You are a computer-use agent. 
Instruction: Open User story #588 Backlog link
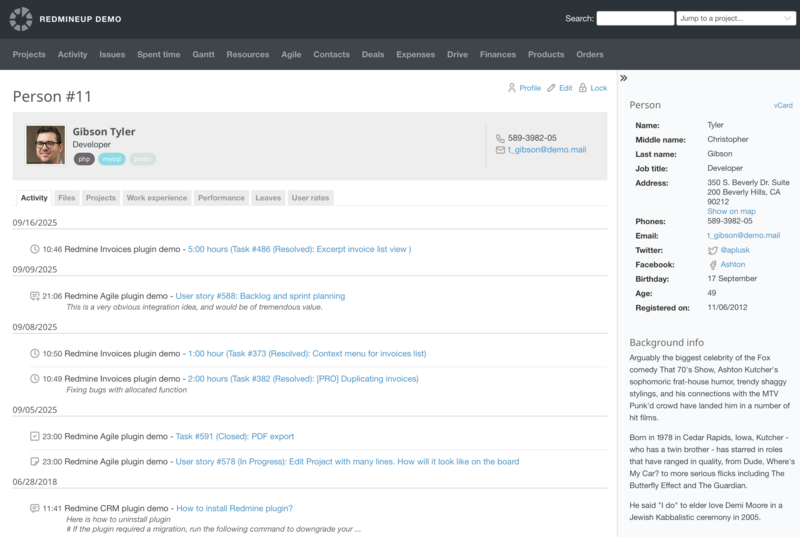(x=260, y=296)
